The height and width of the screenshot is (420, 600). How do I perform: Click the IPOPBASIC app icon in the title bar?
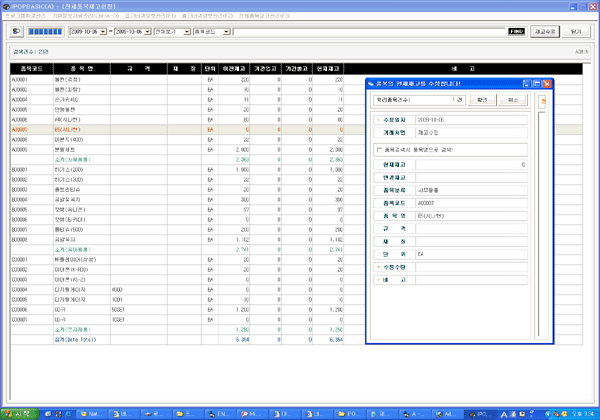5,6
